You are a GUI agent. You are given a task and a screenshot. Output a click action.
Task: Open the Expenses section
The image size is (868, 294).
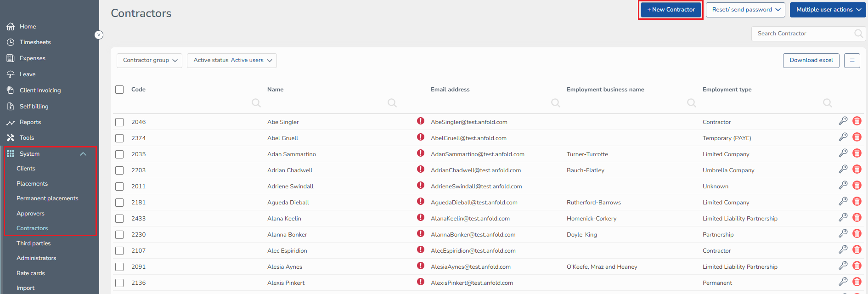(32, 58)
